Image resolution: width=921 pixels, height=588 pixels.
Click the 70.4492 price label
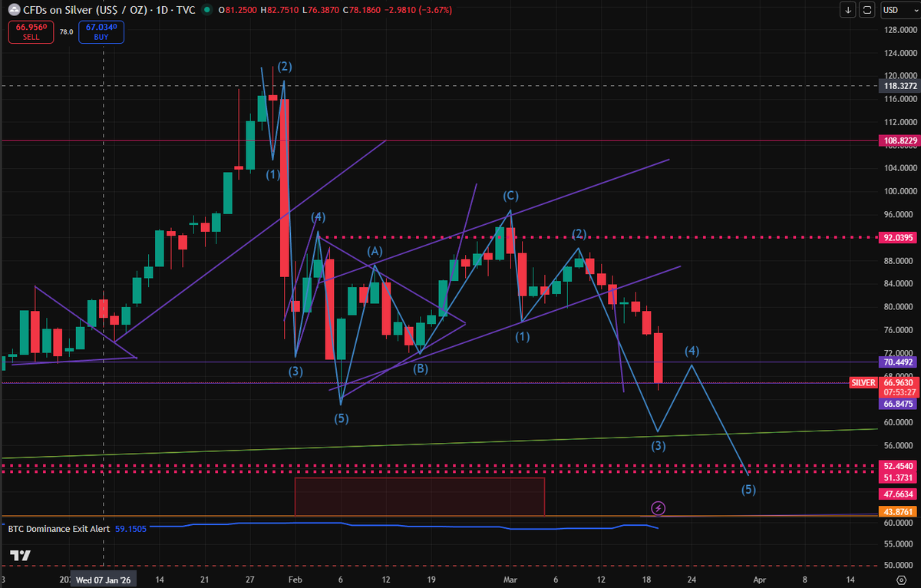coord(899,362)
